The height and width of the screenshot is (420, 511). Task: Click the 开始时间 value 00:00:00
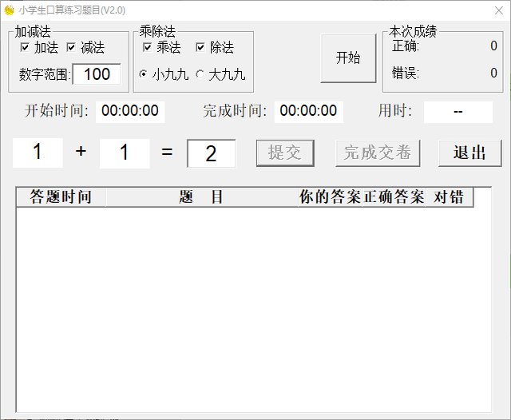click(130, 112)
